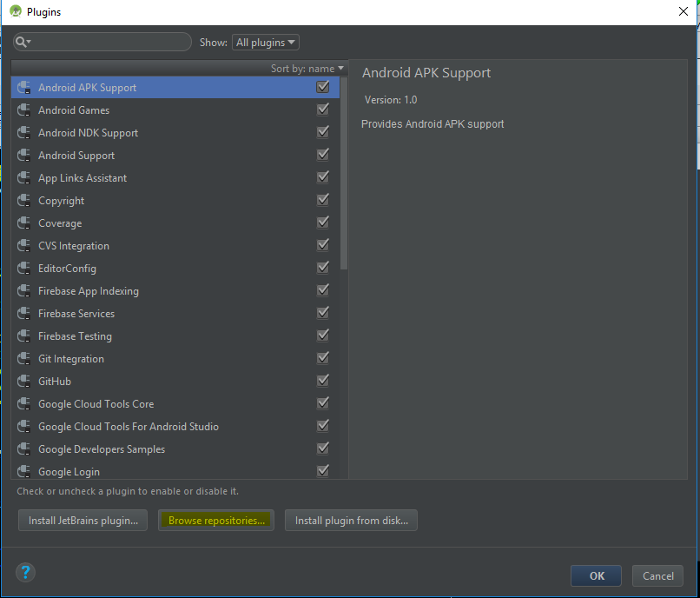Click the Coverage plugin icon
The width and height of the screenshot is (700, 598).
coord(23,223)
